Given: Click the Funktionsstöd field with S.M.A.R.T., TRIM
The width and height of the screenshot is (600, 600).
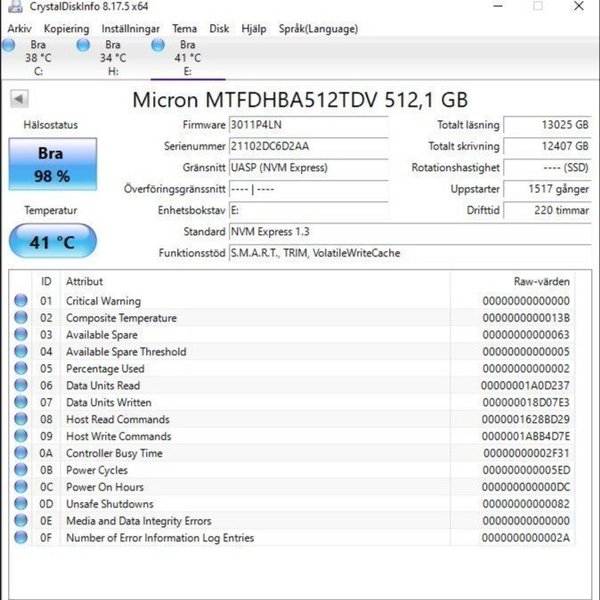Looking at the screenshot, I should (410, 253).
